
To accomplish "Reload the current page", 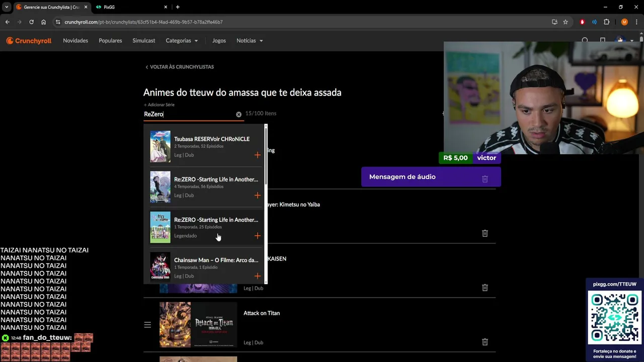I will point(31,22).
